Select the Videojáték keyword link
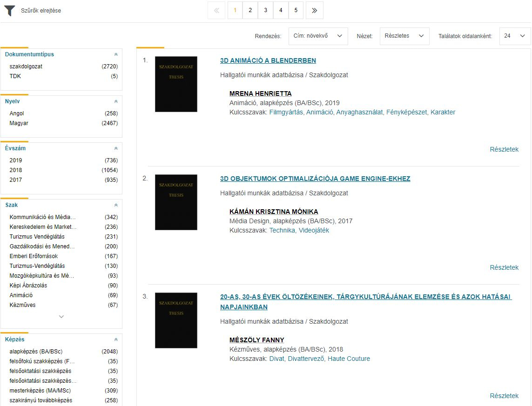Viewport: 532px width, 406px height. [314, 230]
